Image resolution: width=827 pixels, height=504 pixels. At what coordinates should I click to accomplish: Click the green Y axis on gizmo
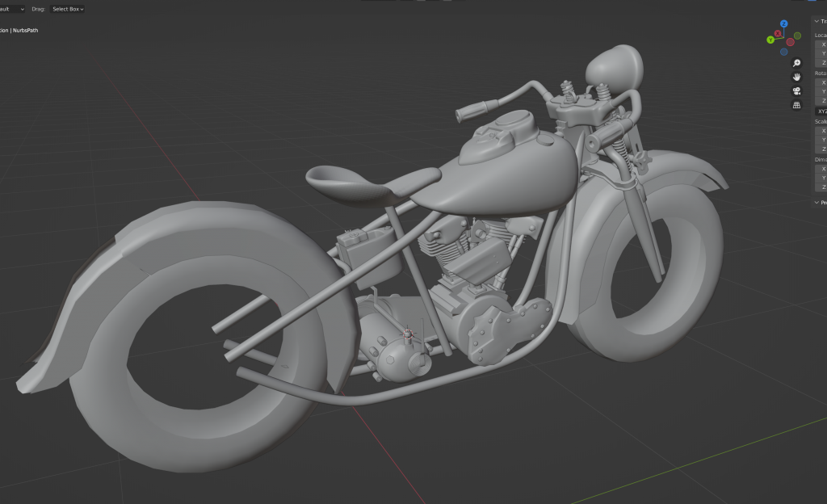(770, 40)
